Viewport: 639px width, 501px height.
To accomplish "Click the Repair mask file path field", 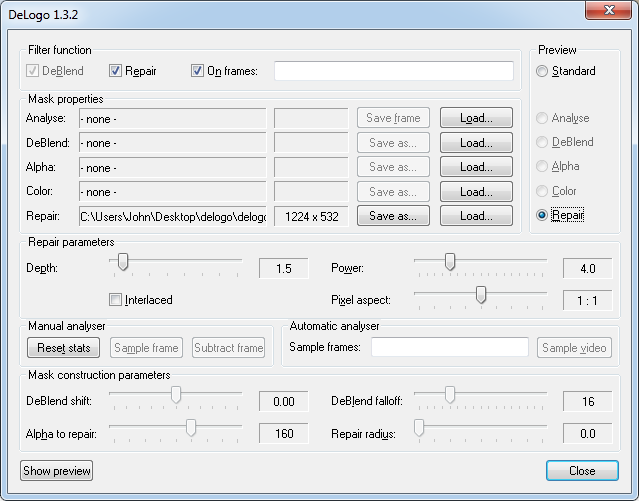I will [x=172, y=216].
